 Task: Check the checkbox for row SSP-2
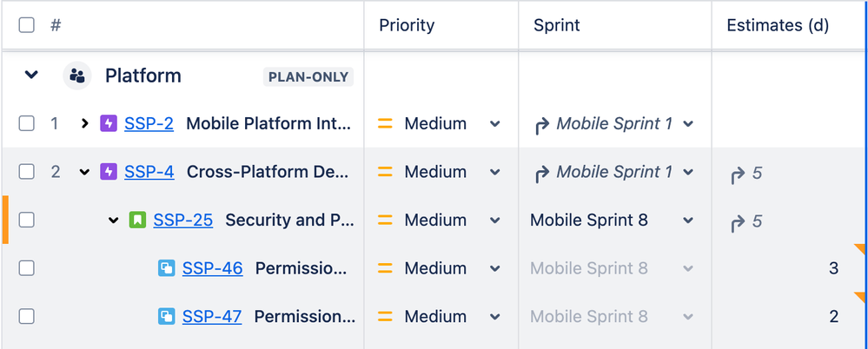[x=27, y=123]
